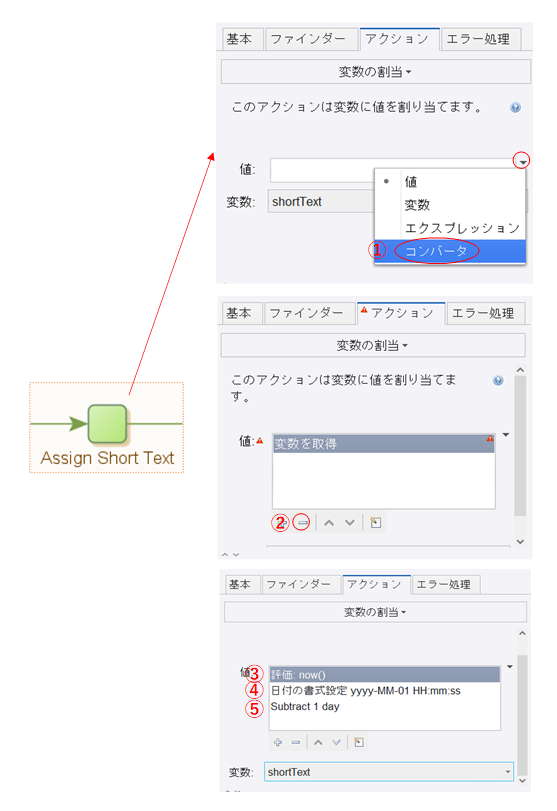557x811 pixels.
Task: Open 変数の割当 action dropdown in top panel
Action: [x=375, y=72]
